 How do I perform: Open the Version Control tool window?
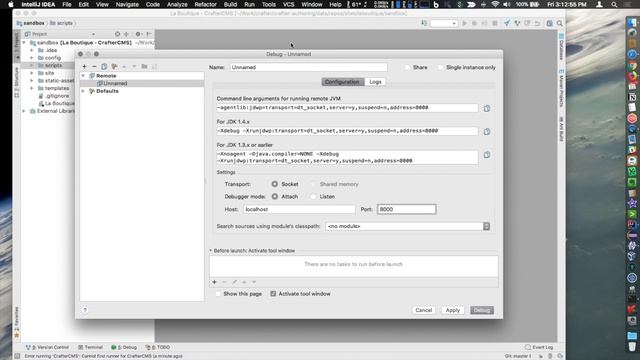coord(47,347)
